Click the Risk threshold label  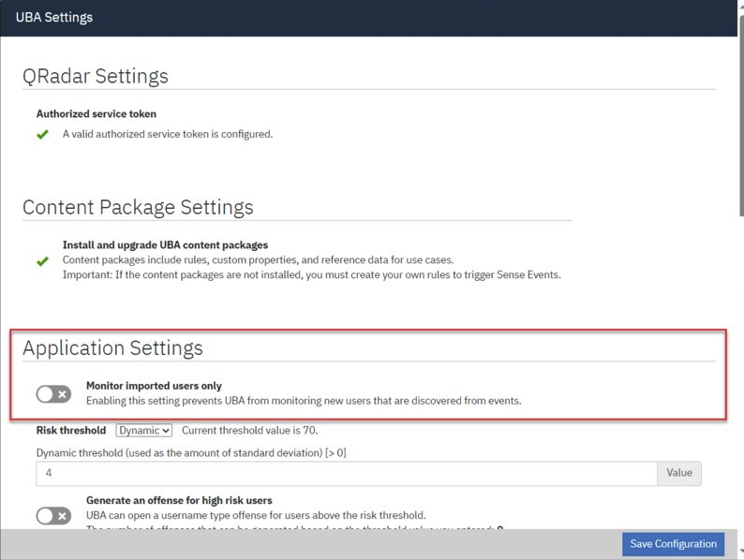coord(71,430)
